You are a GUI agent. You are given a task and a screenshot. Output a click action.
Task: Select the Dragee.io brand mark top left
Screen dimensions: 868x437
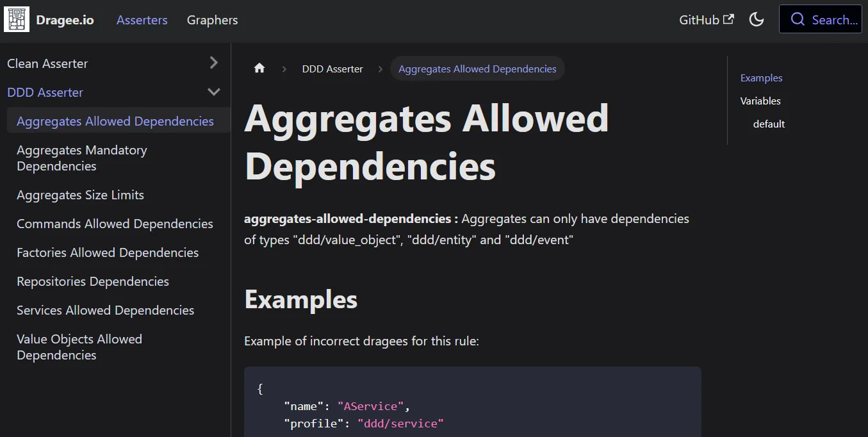[16, 19]
